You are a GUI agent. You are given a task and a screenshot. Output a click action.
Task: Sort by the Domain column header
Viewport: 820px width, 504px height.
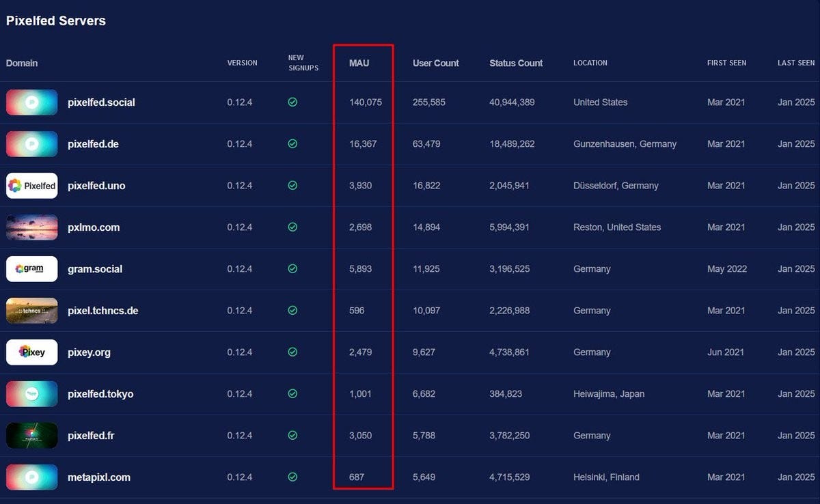[22, 63]
